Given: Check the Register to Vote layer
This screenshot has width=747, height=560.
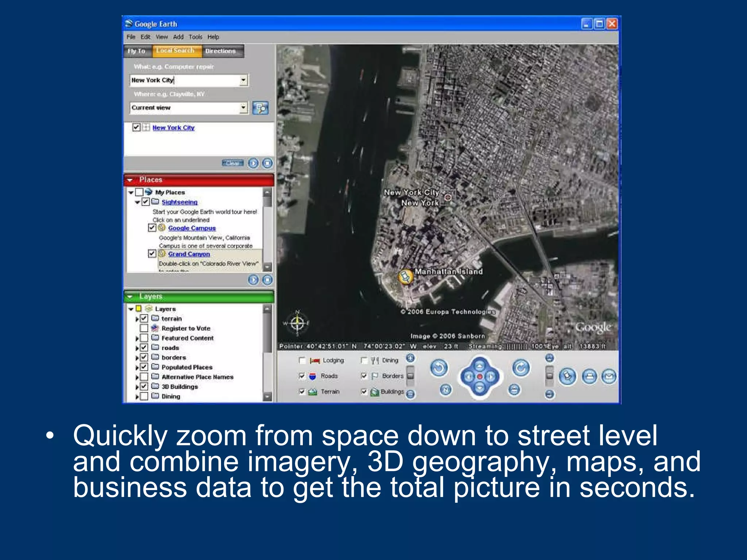Looking at the screenshot, I should click(144, 328).
